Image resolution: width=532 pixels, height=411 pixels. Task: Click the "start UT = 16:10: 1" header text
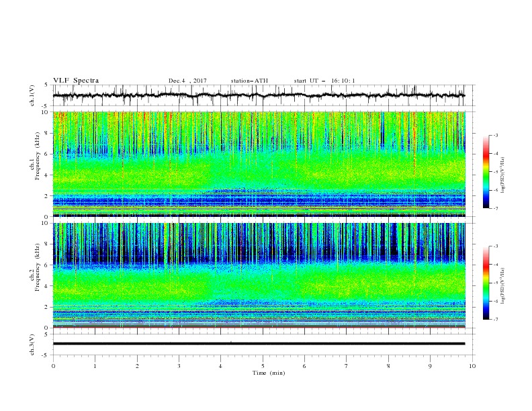click(x=324, y=81)
